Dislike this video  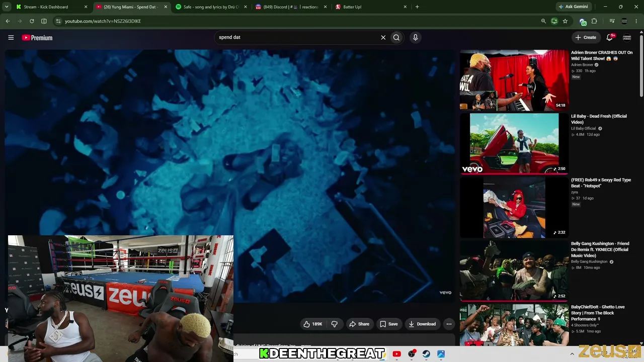(335, 324)
